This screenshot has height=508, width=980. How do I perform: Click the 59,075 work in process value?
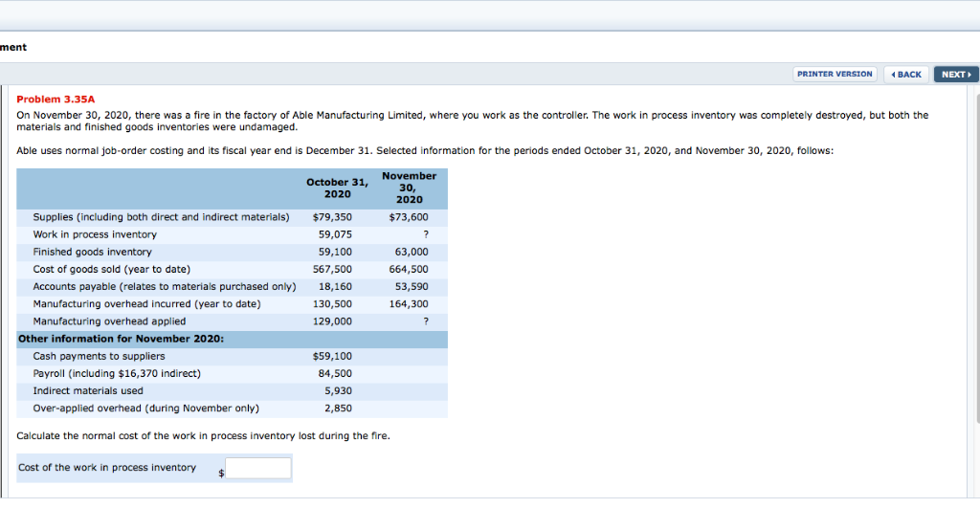point(335,235)
